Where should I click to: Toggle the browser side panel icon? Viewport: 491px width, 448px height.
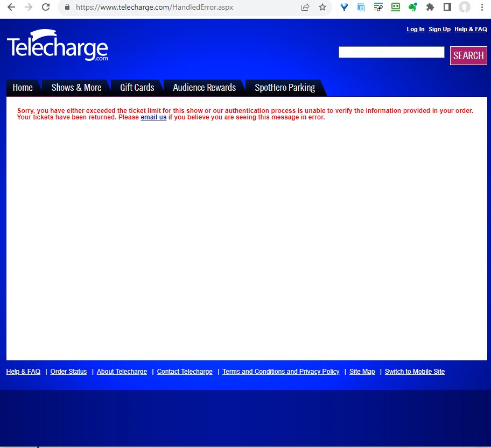coord(447,7)
